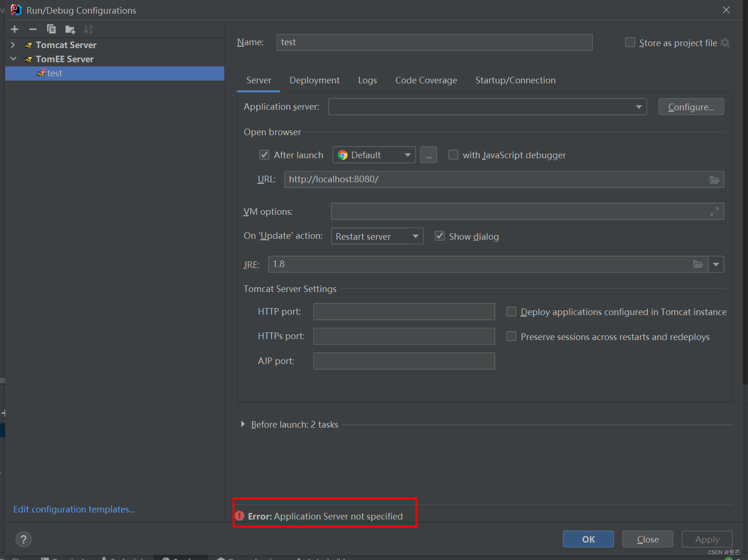Switch to Deployment tab

coord(314,81)
